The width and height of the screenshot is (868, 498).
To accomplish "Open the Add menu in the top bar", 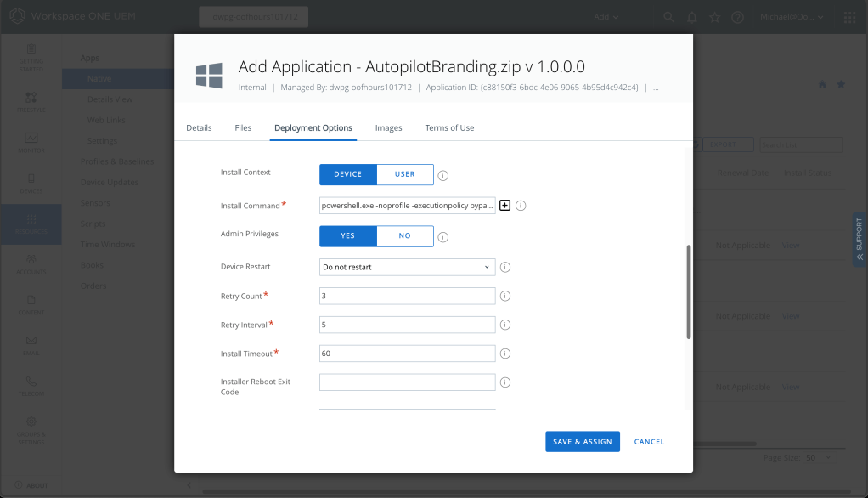I will [x=606, y=16].
